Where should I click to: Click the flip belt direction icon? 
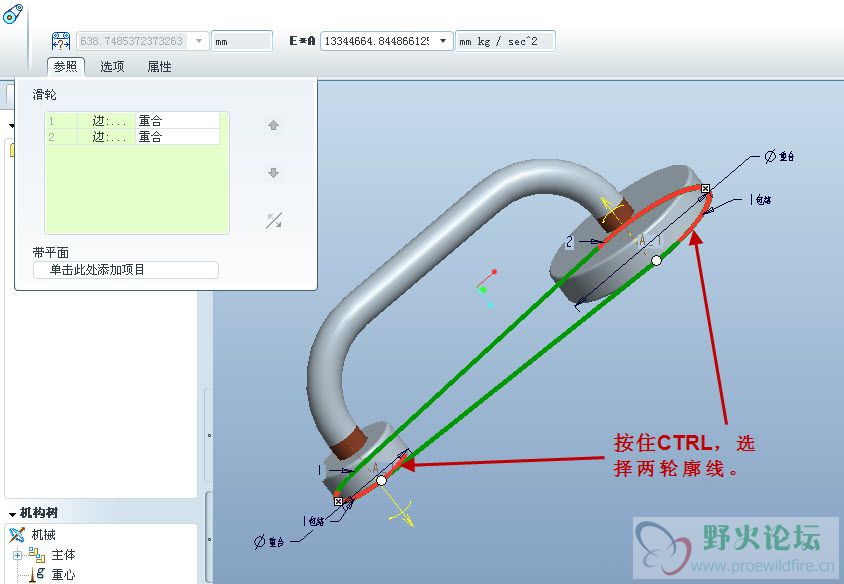point(274,220)
